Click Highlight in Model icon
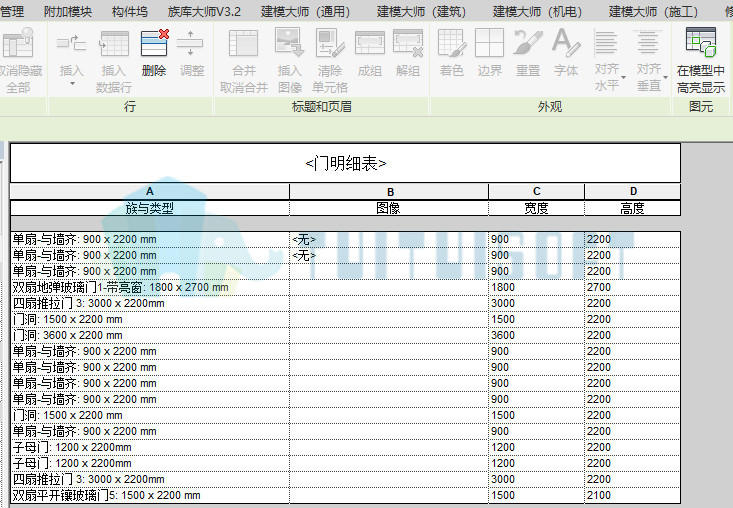This screenshot has height=508, width=733. (x=701, y=43)
